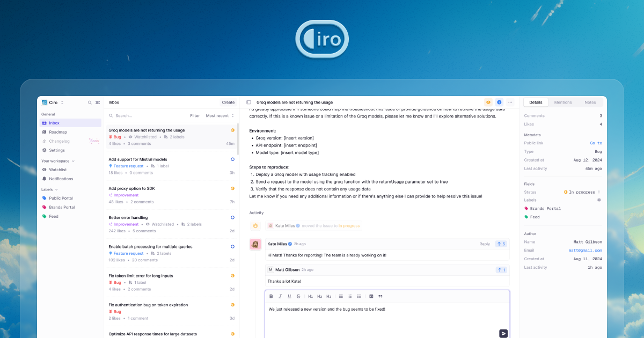This screenshot has height=338, width=644.
Task: Open 'Fix token limit error for long inputs' issue
Action: point(171,282)
